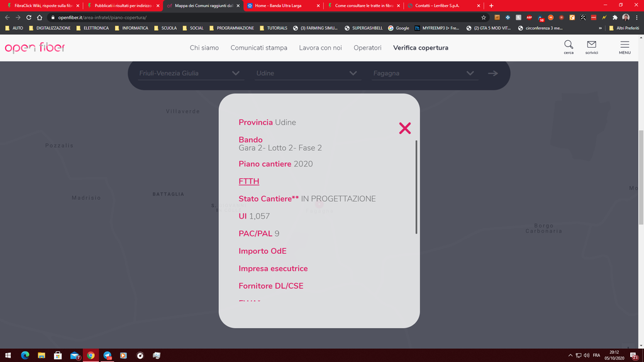Screen dimensions: 644x362
Task: Bookmark this page with the star icon
Action: (x=484, y=18)
